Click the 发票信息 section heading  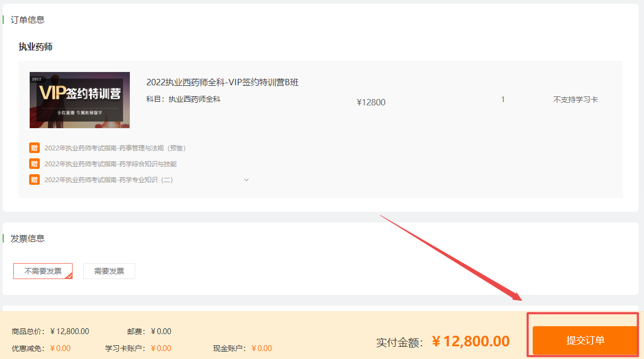(x=28, y=238)
